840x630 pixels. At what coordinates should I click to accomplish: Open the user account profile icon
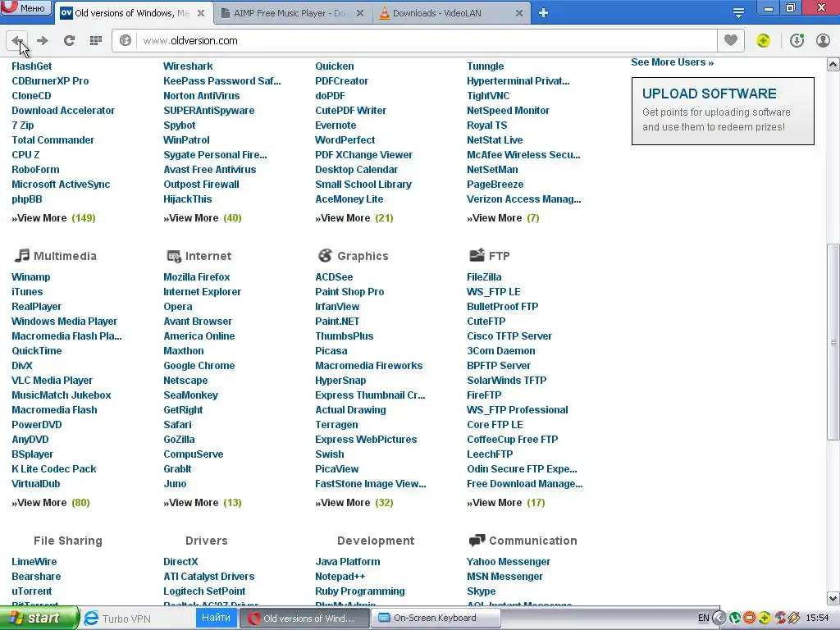[823, 41]
